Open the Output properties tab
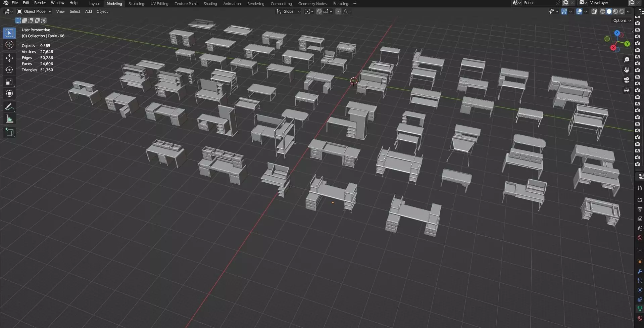Image resolution: width=644 pixels, height=328 pixels. click(x=640, y=209)
